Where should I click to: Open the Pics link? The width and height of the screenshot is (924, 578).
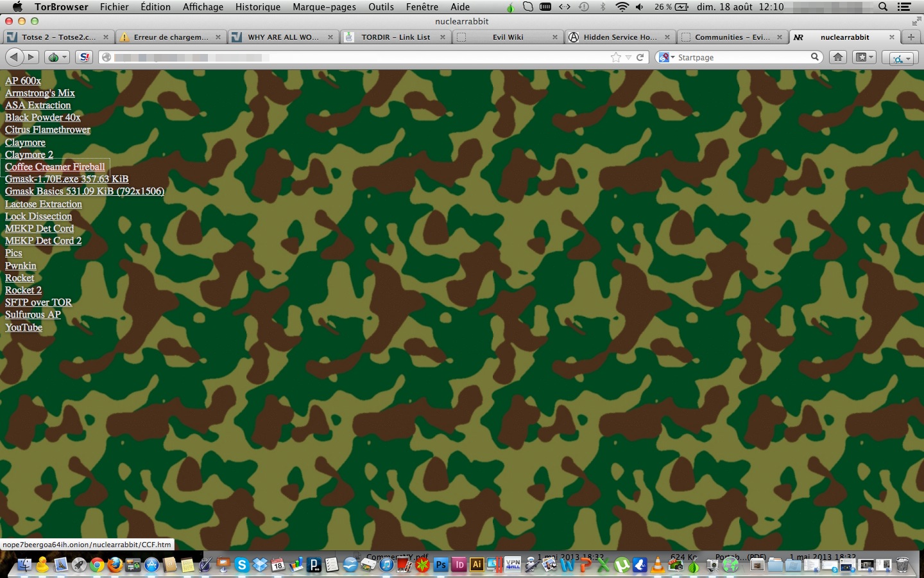(13, 253)
